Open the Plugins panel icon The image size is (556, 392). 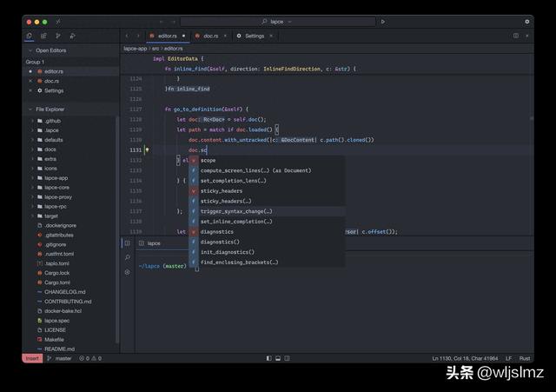(43, 36)
